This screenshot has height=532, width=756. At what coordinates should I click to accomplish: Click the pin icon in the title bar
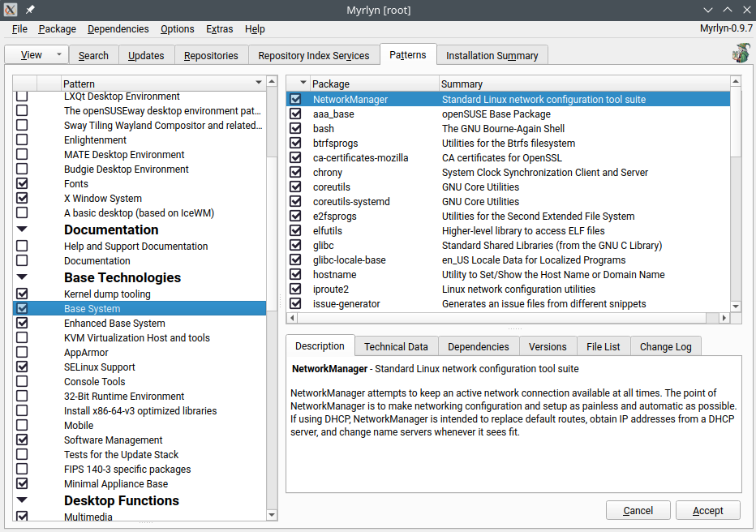30,10
